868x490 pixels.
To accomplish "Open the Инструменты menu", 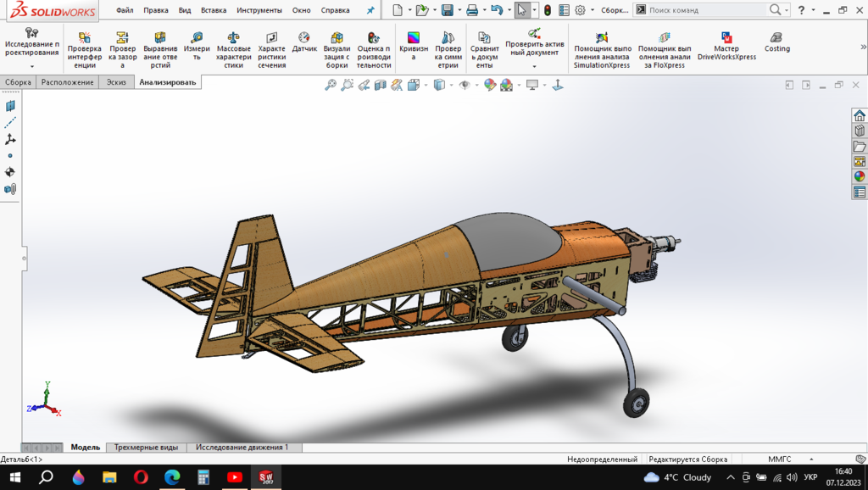I will 259,10.
